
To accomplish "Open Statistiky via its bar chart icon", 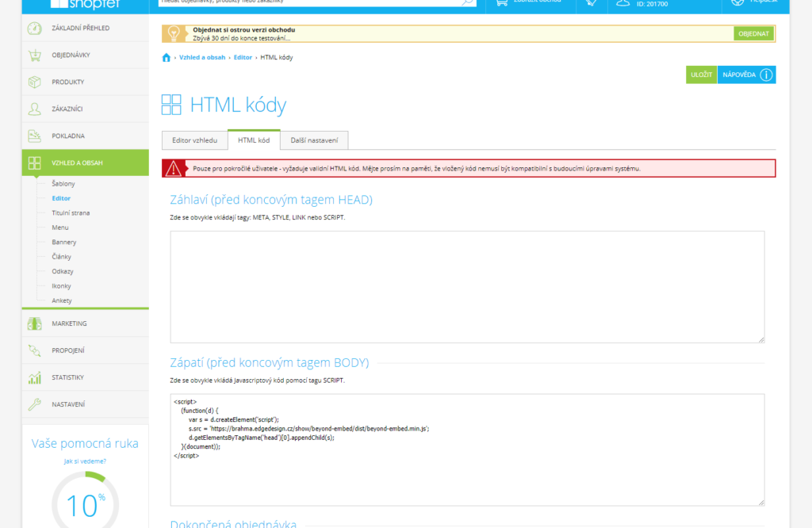I will (35, 377).
